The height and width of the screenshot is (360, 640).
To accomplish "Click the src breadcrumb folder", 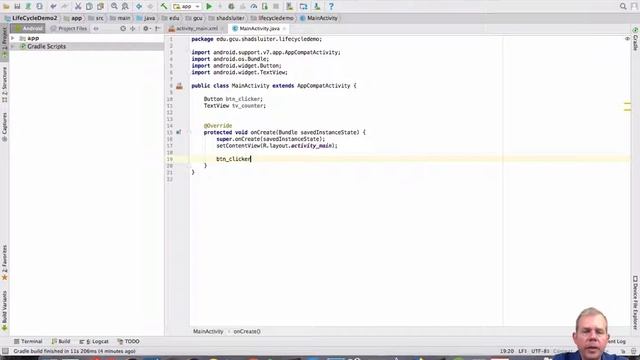I will (96, 18).
